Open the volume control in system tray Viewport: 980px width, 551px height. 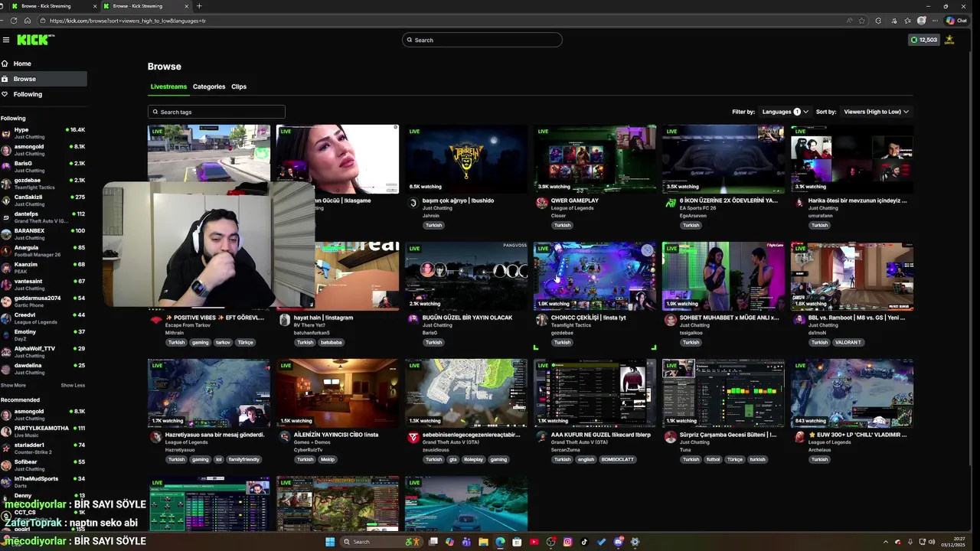(x=932, y=542)
